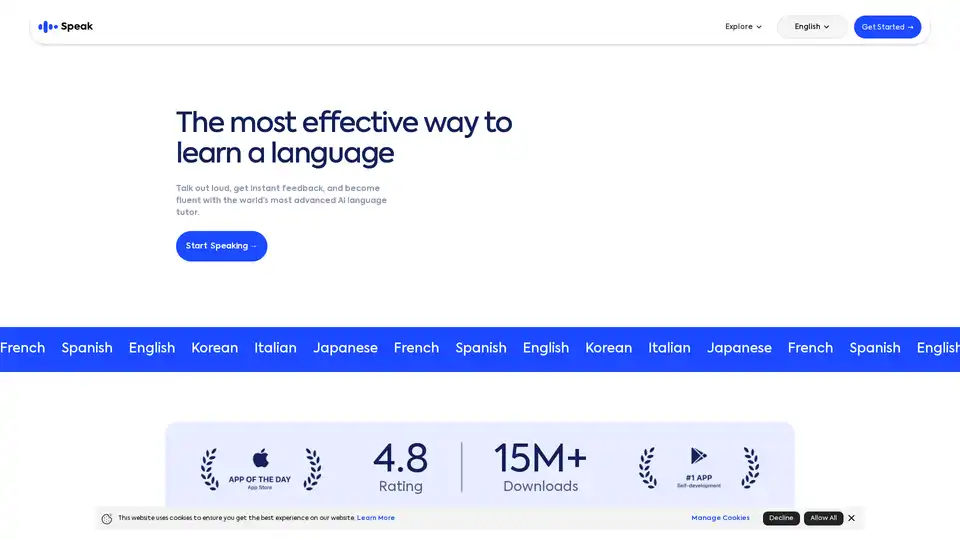Viewport: 960px width, 540px height.
Task: Select Korean in the language ticker
Action: point(215,348)
